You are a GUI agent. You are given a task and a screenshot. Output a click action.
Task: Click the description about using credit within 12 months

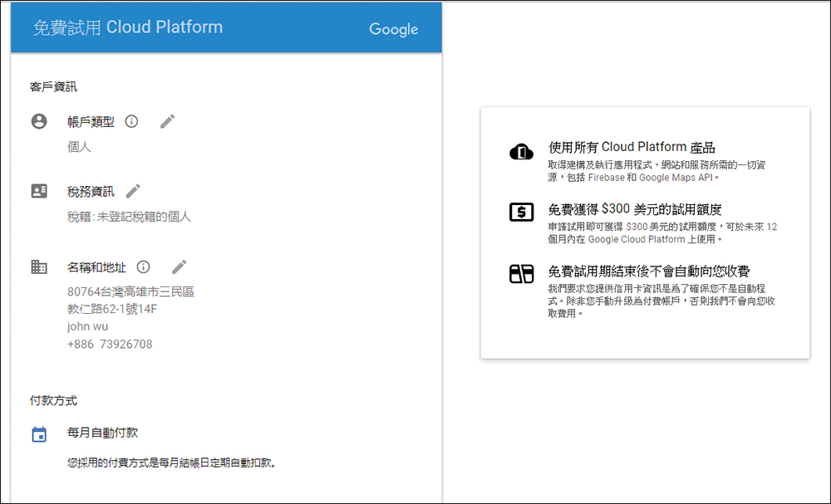coord(662,233)
